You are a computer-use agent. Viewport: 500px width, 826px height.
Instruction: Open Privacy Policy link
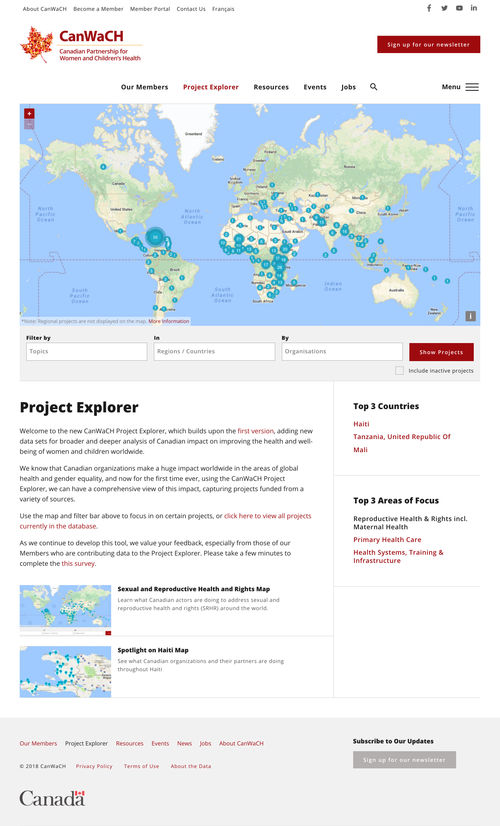tap(94, 766)
